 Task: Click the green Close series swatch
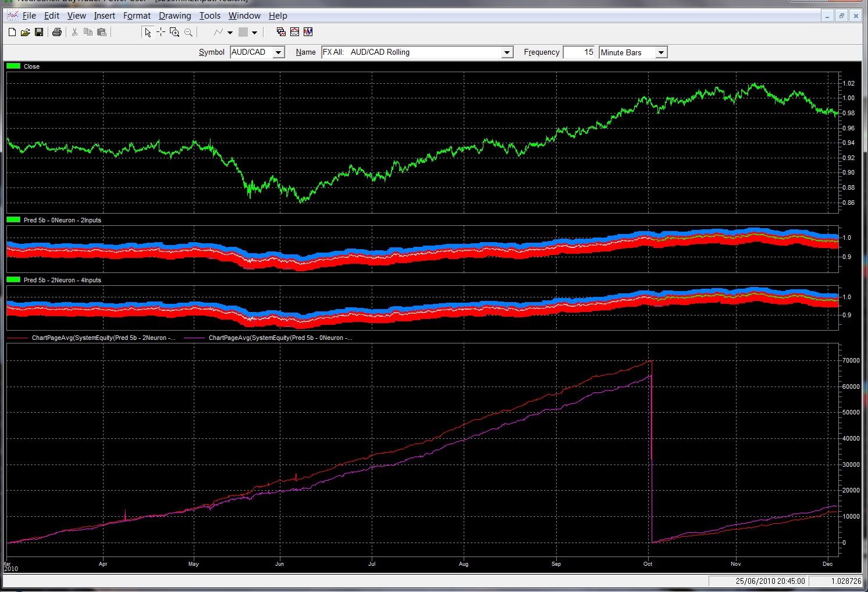click(x=13, y=66)
